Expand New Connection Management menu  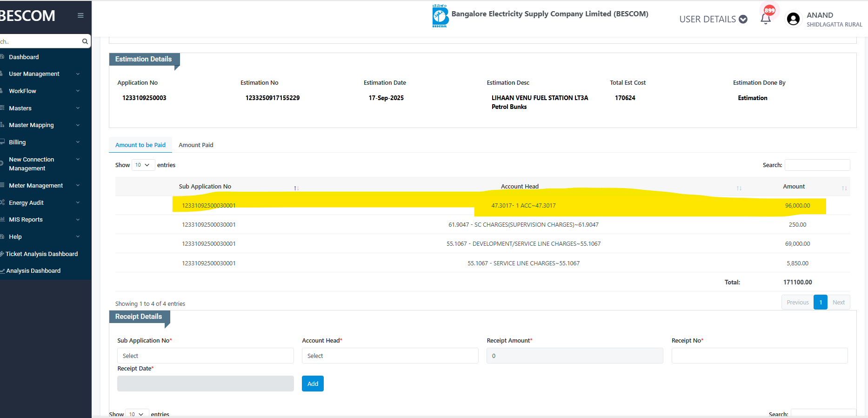42,164
